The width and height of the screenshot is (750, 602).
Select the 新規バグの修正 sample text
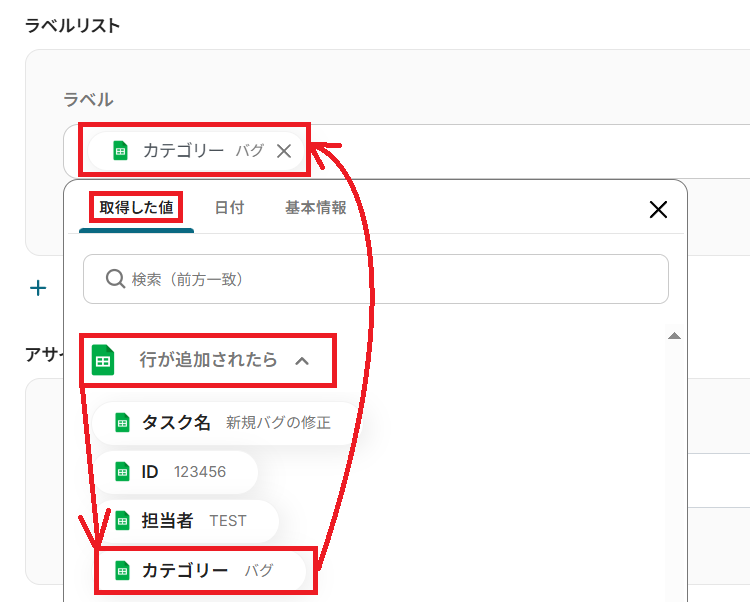pos(278,423)
